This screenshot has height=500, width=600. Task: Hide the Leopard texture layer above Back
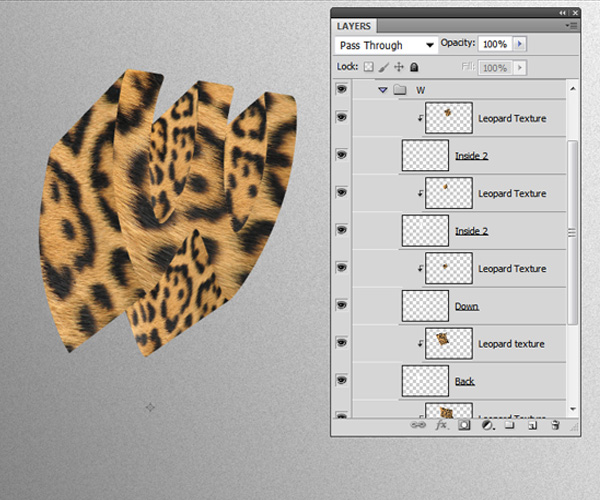click(341, 343)
